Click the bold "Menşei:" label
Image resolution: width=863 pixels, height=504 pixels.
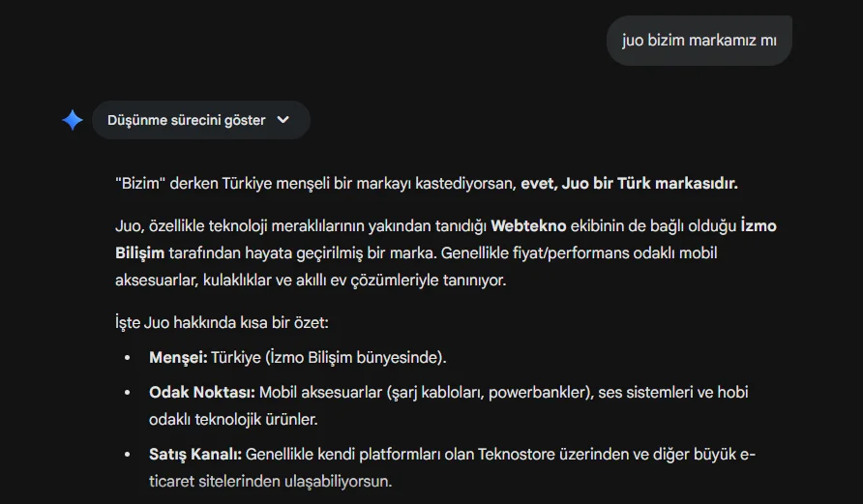pos(178,357)
